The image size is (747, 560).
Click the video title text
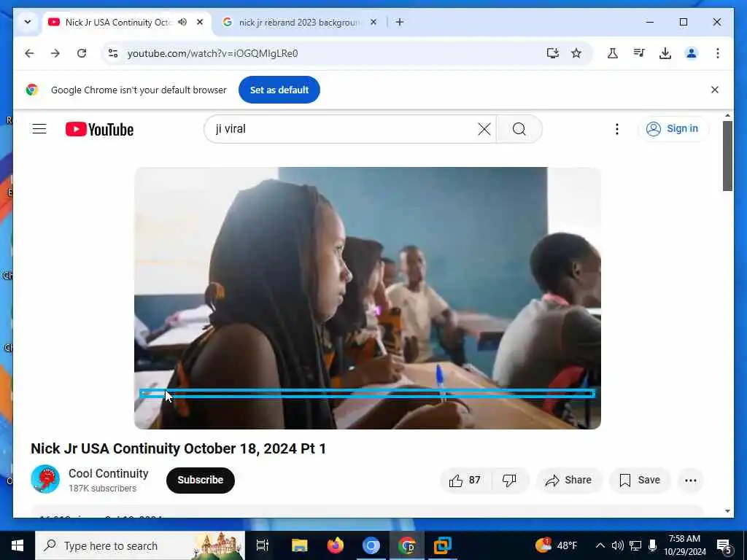point(178,448)
